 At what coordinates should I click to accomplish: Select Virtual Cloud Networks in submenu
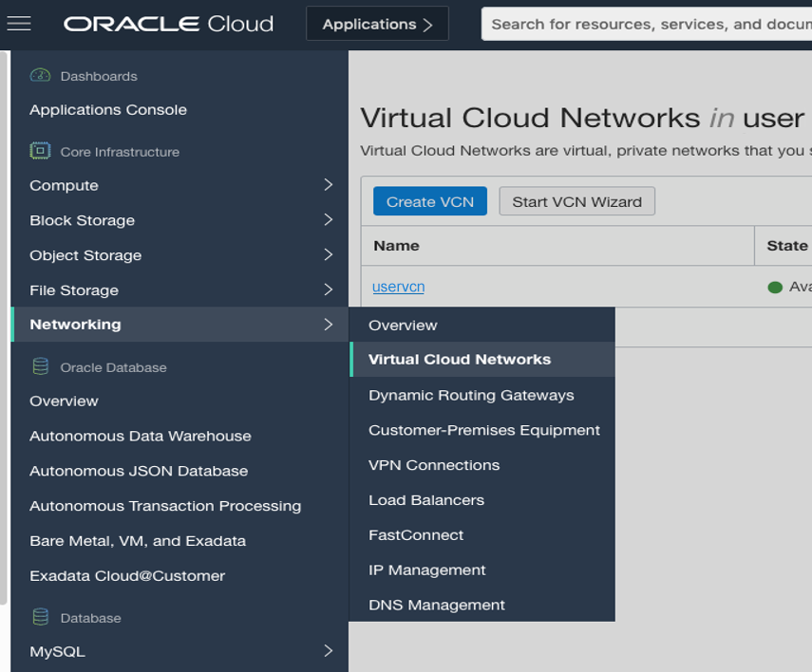[x=460, y=360]
